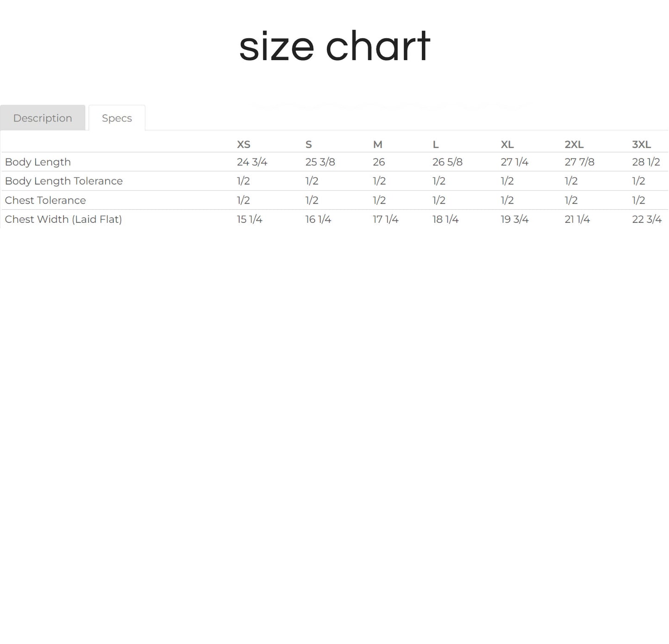The width and height of the screenshot is (669, 644).
Task: Click the Body Length row label
Action: [x=38, y=162]
